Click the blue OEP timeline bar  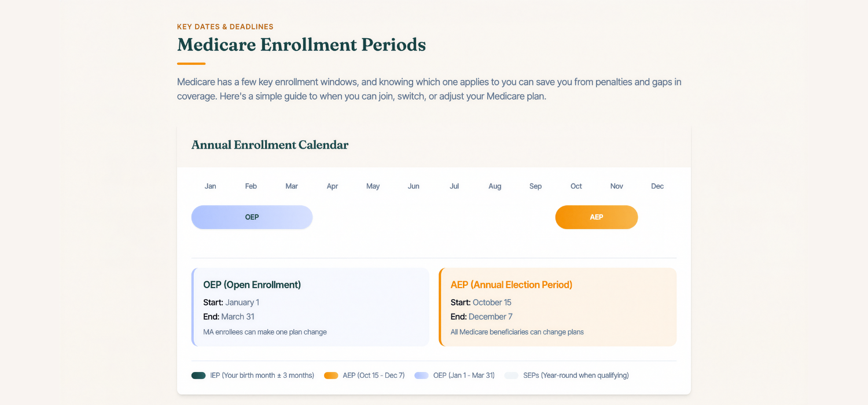[x=252, y=217]
